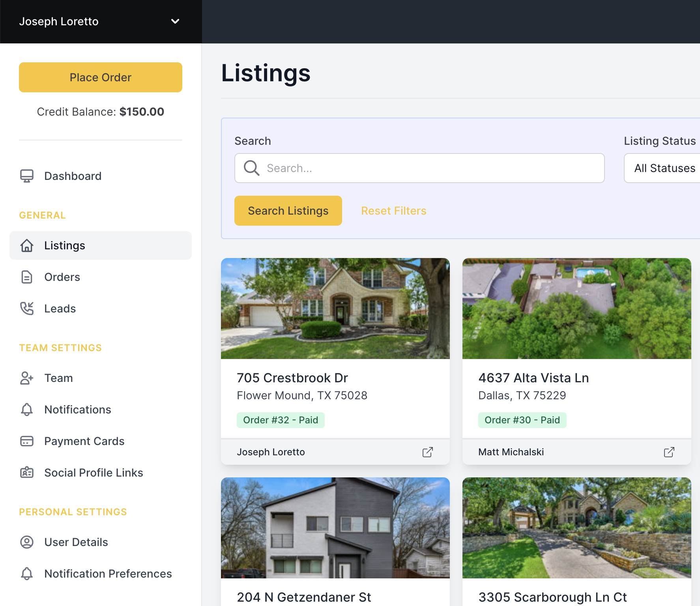Viewport: 700px width, 606px height.
Task: Click the User Details profile icon
Action: click(x=26, y=542)
